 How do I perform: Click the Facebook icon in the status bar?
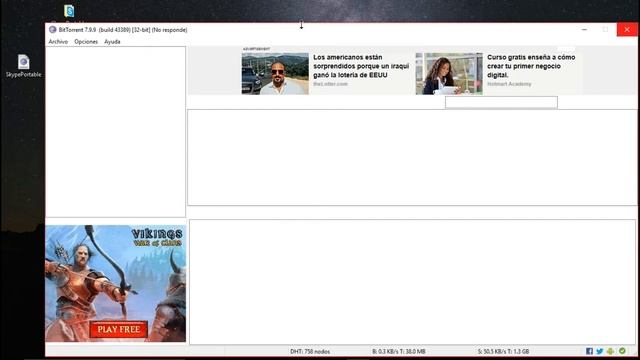[589, 351]
